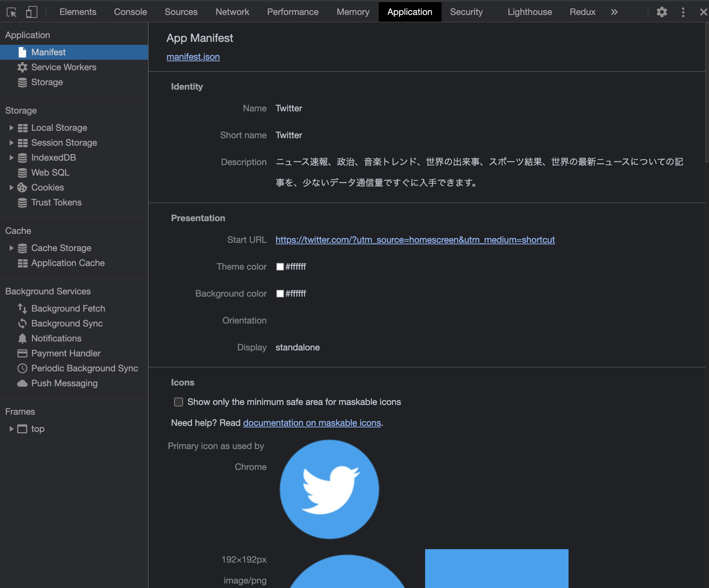Image resolution: width=709 pixels, height=588 pixels.
Task: Show more tabs with double chevron
Action: (614, 12)
